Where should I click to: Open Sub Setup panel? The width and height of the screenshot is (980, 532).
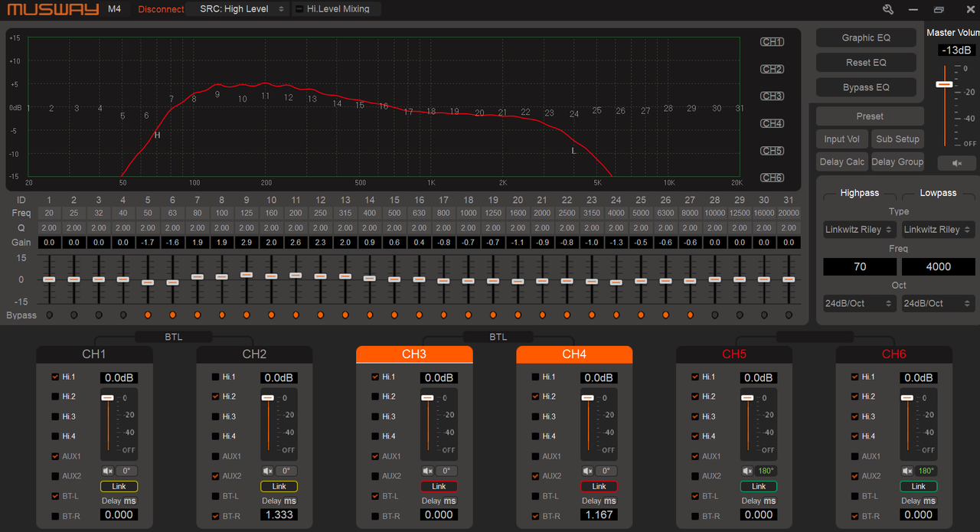[x=897, y=139]
